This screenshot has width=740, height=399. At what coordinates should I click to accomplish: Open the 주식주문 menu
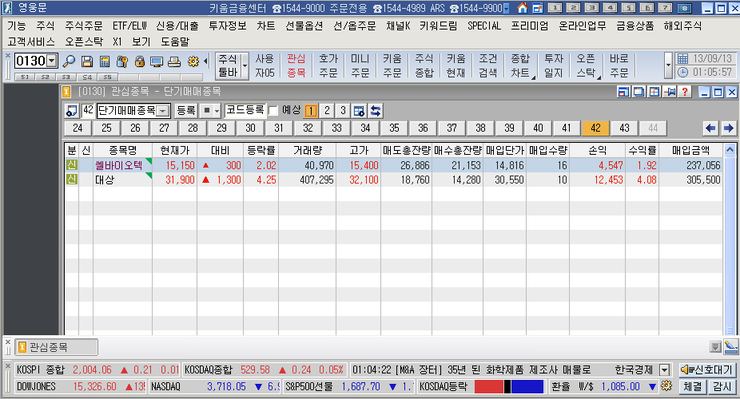pos(83,26)
